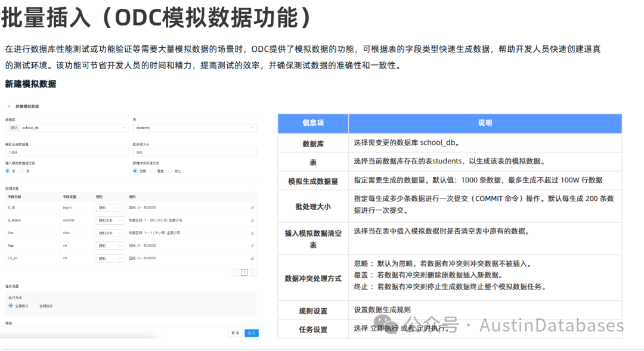This screenshot has width=644, height=351.
Task: Click the cancel button beside submit
Action: point(236,333)
